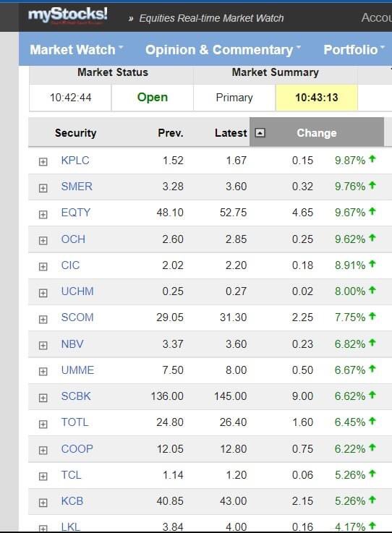
Task: Open the Opinion & Commentary menu
Action: click(x=223, y=50)
